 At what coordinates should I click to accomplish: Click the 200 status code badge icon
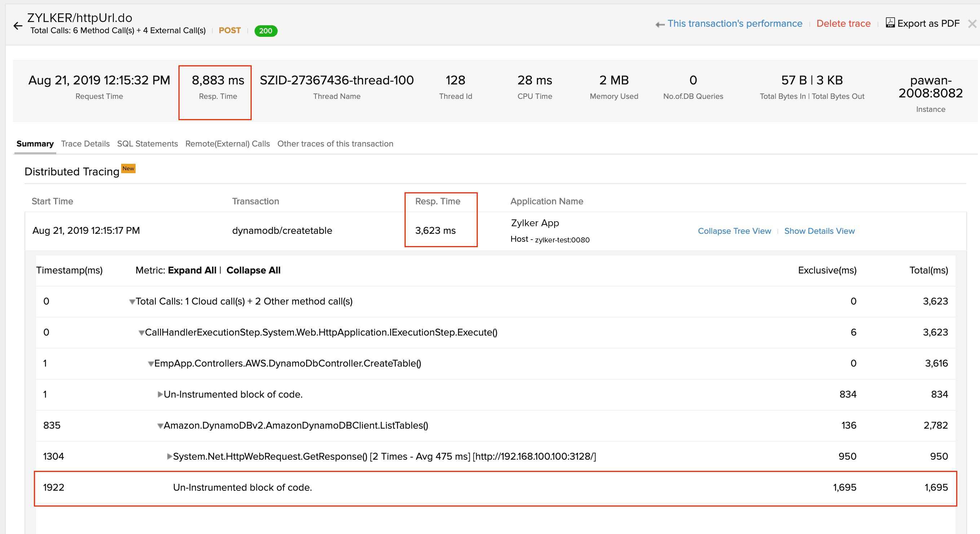265,31
